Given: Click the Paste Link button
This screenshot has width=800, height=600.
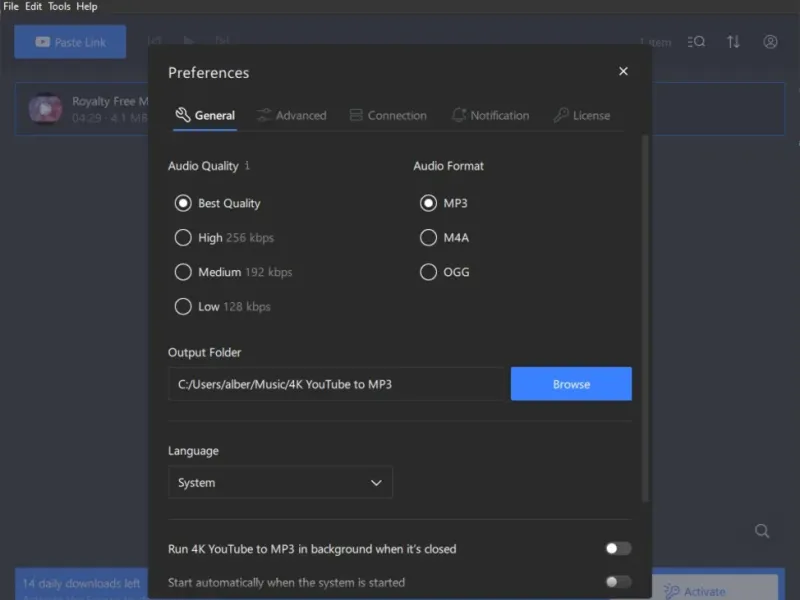Looking at the screenshot, I should click(x=70, y=42).
